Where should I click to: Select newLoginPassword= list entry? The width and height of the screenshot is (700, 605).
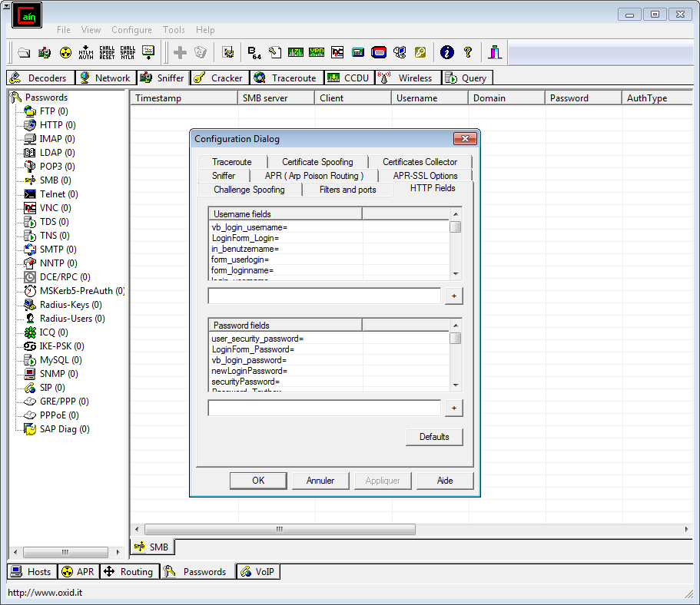pos(249,371)
